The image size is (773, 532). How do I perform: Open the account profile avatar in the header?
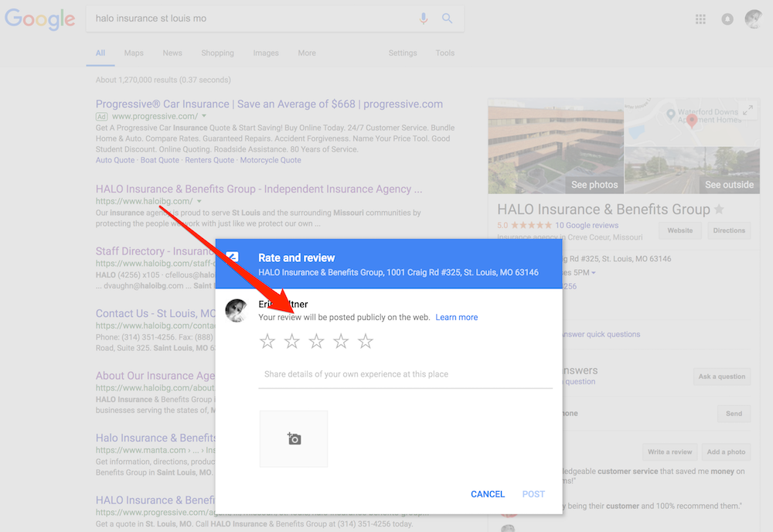[753, 19]
